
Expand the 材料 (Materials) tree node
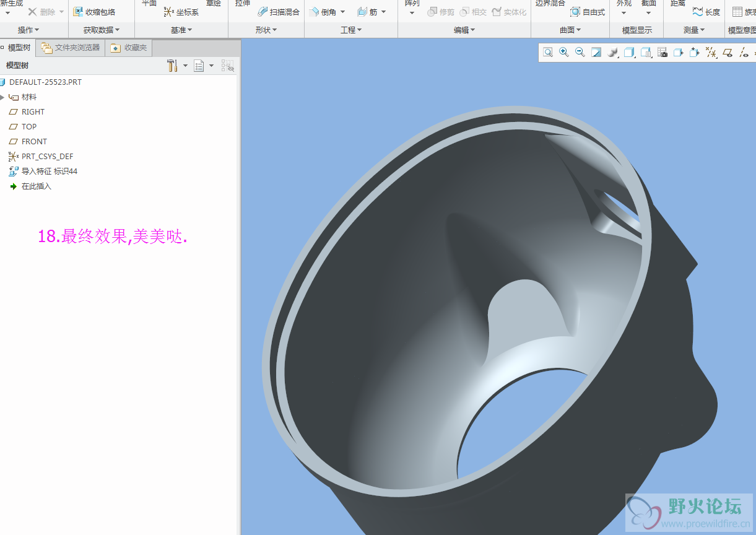(2, 97)
